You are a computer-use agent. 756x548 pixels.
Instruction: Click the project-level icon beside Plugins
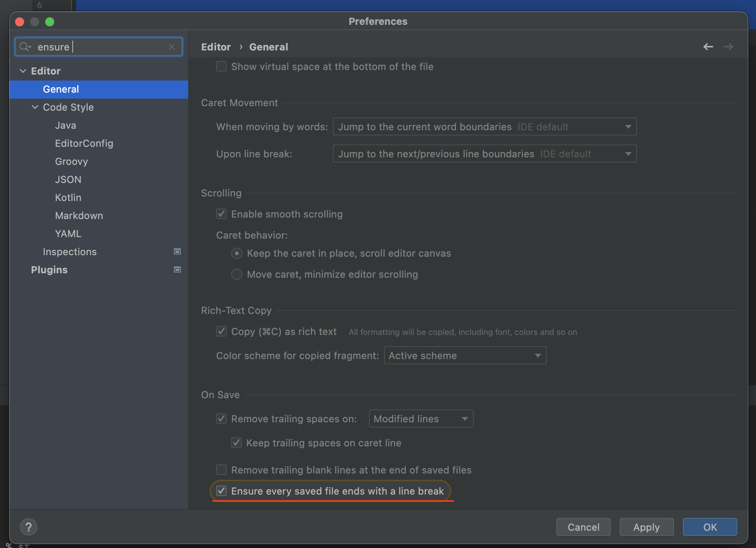[177, 269]
